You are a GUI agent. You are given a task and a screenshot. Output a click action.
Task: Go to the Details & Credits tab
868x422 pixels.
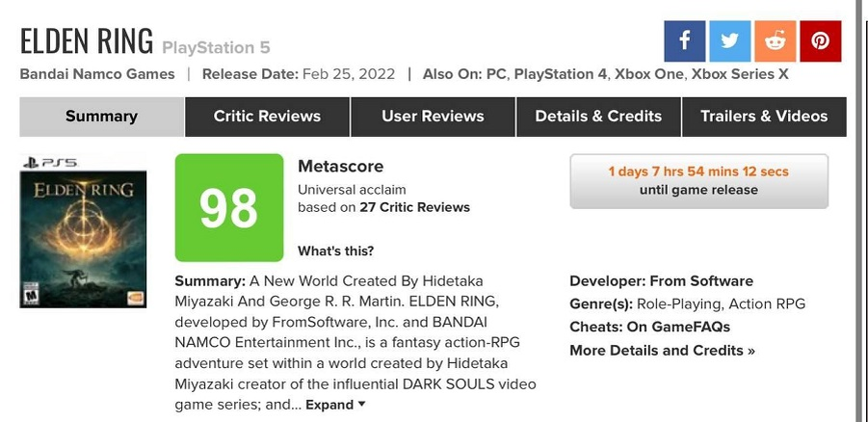coord(598,117)
